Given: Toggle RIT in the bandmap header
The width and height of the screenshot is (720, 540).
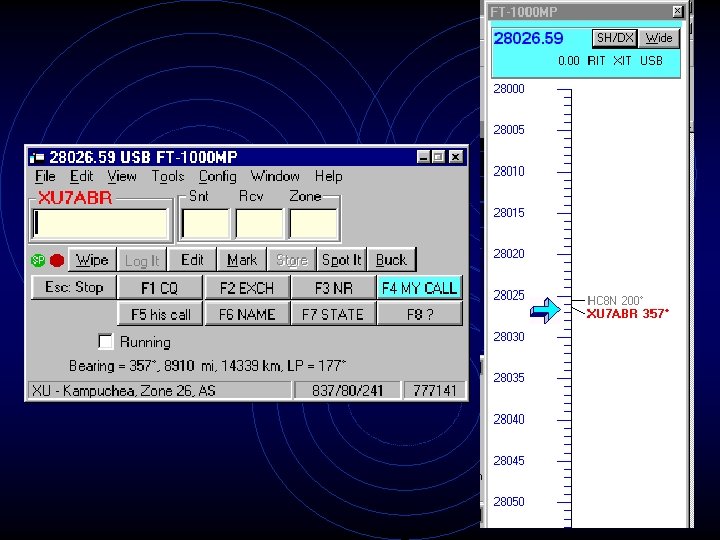Looking at the screenshot, I should point(596,61).
